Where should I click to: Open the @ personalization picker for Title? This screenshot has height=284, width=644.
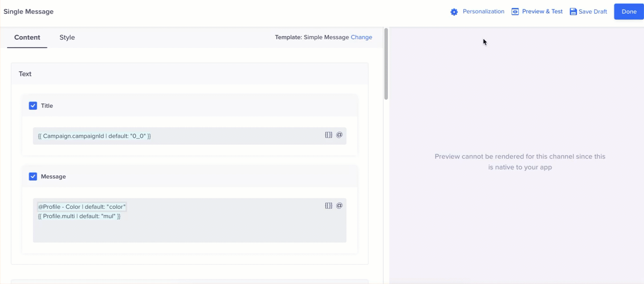[x=340, y=134]
